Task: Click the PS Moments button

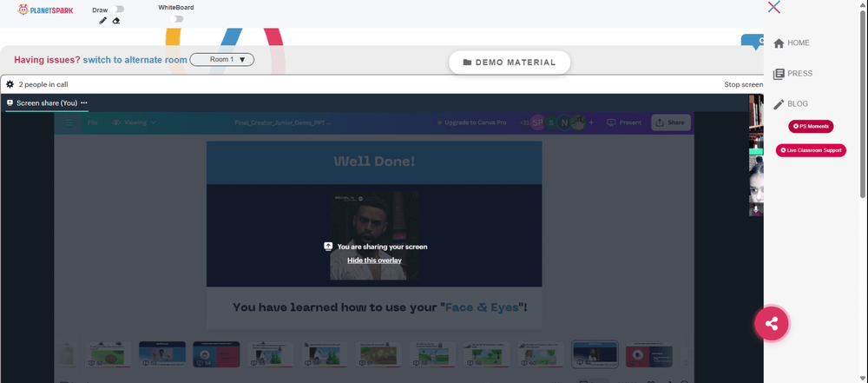Action: [811, 127]
